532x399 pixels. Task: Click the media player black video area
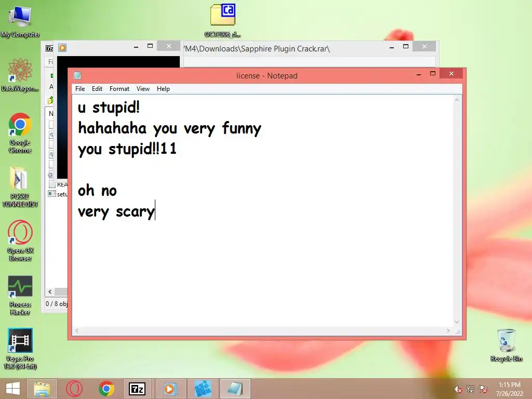[118, 62]
